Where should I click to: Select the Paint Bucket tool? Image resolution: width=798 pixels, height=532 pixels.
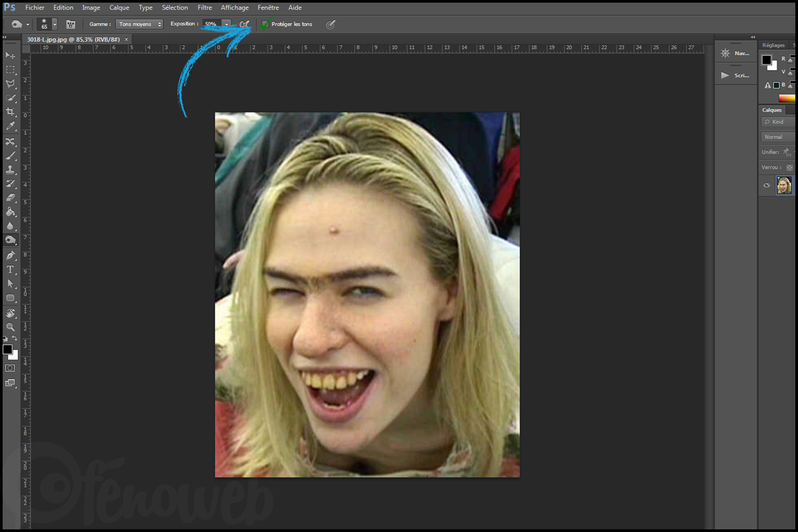[10, 212]
